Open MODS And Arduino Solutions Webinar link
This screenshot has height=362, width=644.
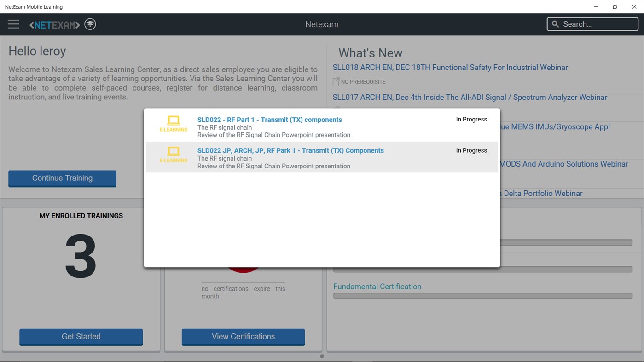[564, 164]
